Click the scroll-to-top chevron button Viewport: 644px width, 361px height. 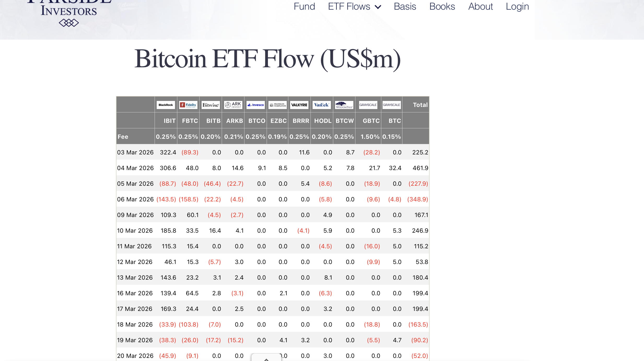(x=266, y=358)
